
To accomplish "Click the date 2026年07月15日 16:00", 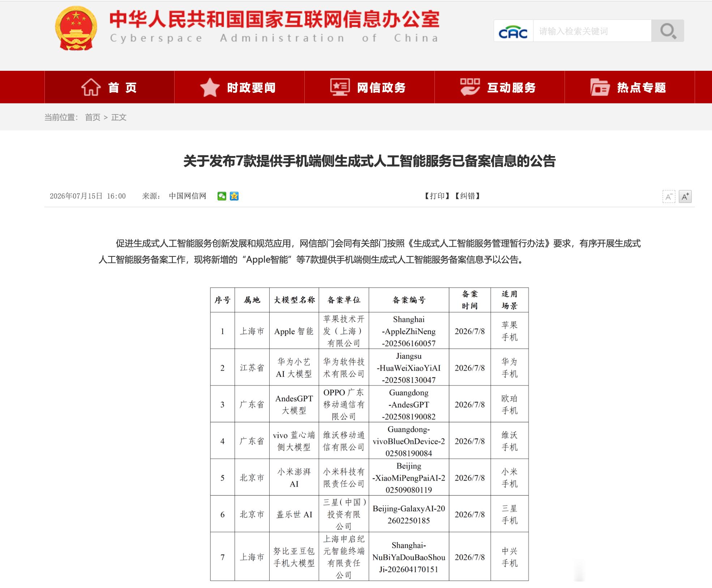I will click(88, 196).
